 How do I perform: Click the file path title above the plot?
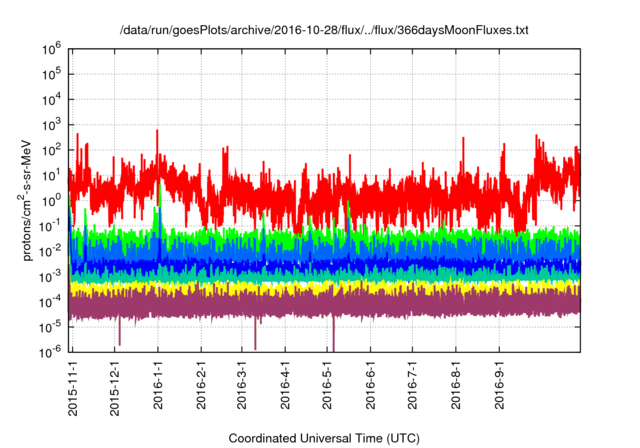tap(323, 31)
